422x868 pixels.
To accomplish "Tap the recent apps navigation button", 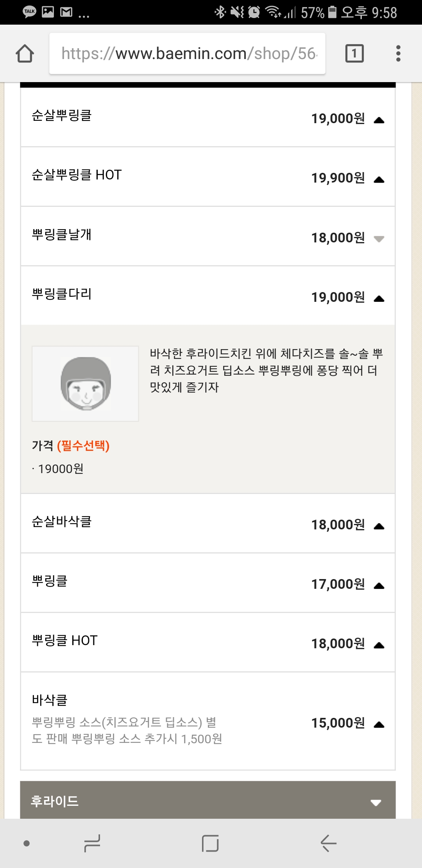I will pyautogui.click(x=92, y=843).
